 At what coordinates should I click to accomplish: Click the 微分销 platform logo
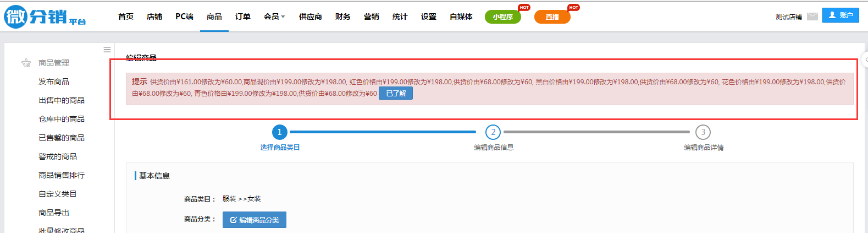point(45,17)
